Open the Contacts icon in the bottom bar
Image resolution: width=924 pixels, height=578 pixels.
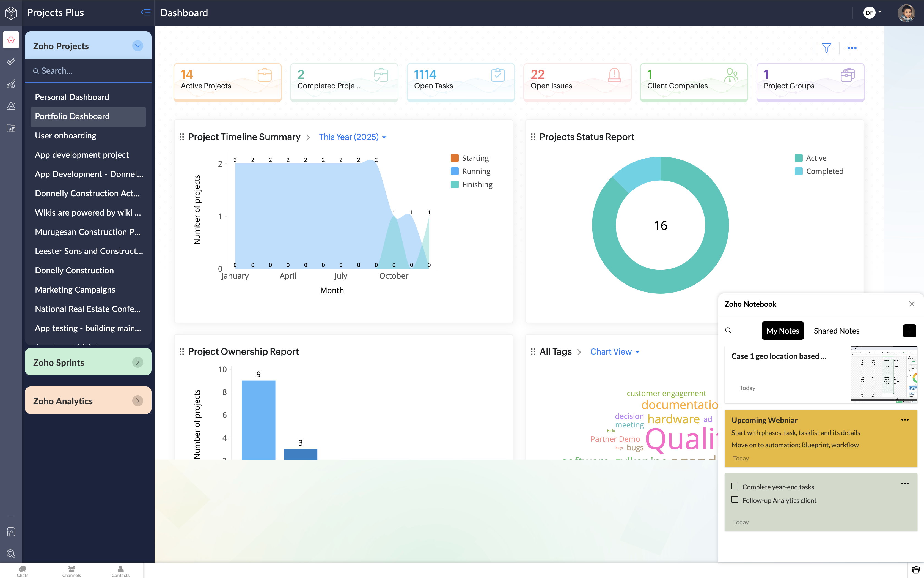coord(120,571)
